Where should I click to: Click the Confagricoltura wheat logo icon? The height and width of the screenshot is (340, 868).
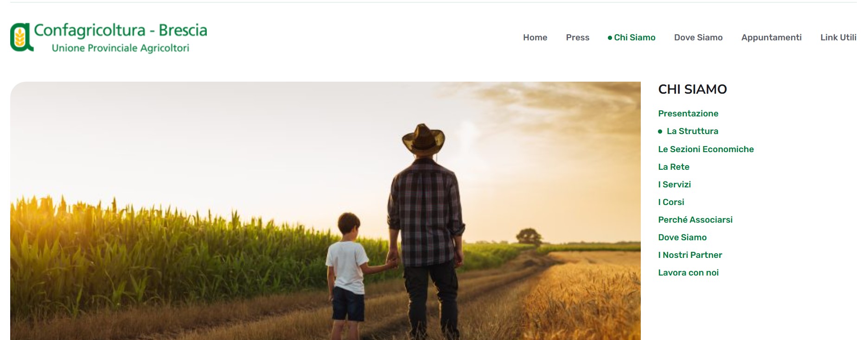tap(22, 37)
